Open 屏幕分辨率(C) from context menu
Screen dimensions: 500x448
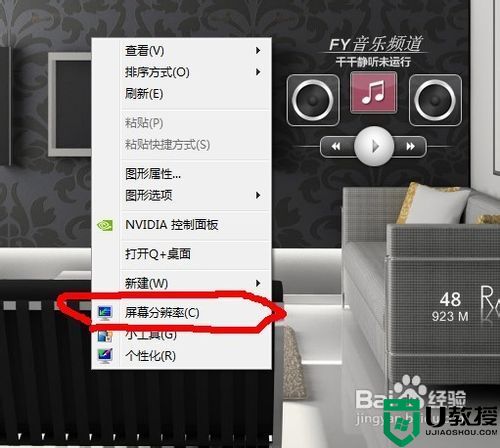[181, 313]
